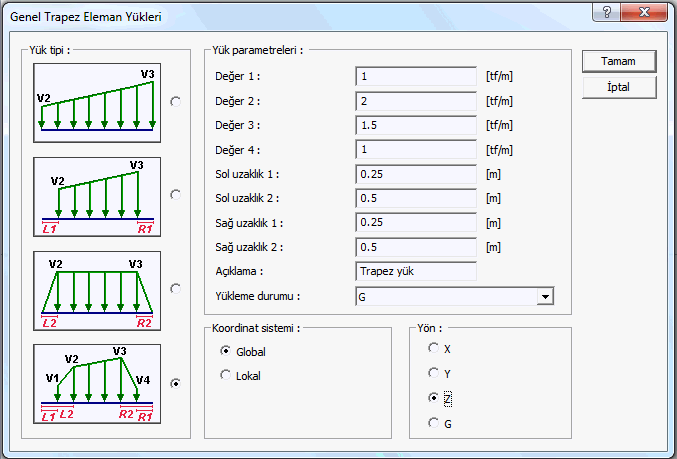
Task: Click the Sağ uzaklık 2 input field
Action: tap(416, 247)
